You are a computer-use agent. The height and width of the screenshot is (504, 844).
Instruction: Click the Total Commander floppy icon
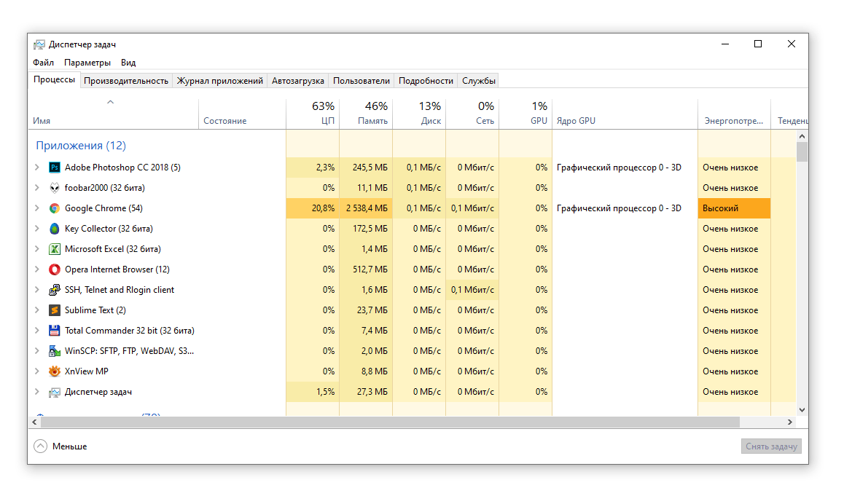(55, 331)
